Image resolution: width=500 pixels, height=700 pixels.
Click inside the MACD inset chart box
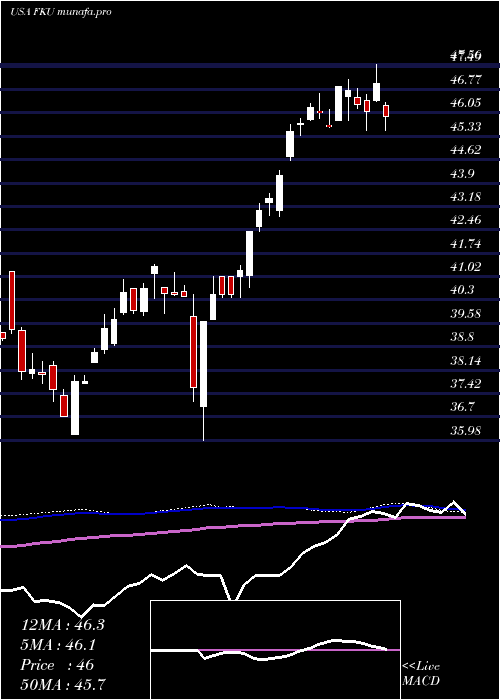pos(275,650)
